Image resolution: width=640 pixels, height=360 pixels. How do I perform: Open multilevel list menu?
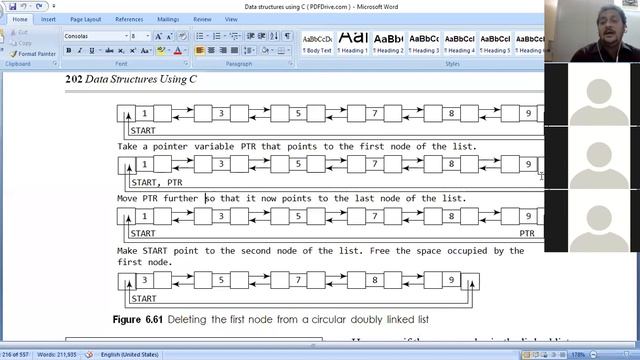click(234, 36)
